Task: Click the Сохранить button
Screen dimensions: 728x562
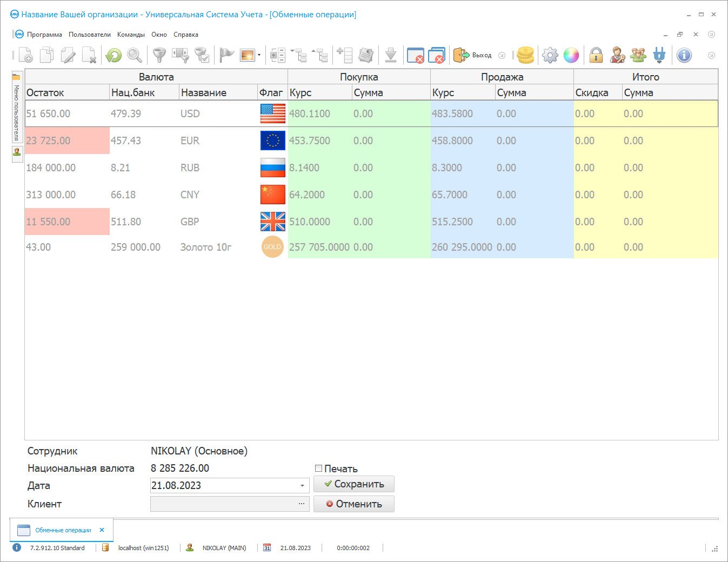Action: (354, 484)
